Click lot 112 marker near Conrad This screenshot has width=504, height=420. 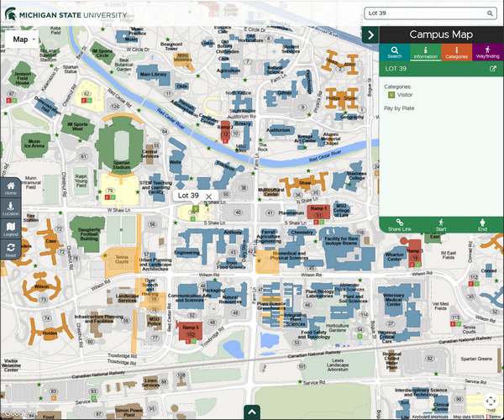tap(474, 277)
